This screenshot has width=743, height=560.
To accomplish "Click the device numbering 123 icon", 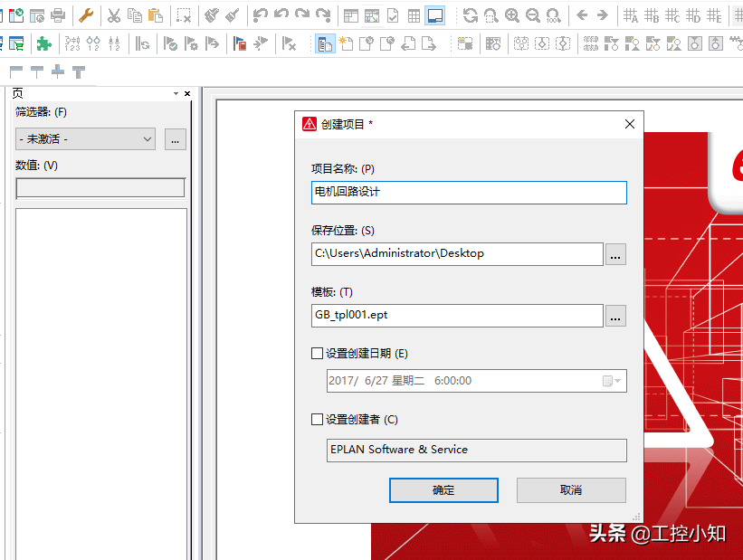I will click(x=72, y=44).
